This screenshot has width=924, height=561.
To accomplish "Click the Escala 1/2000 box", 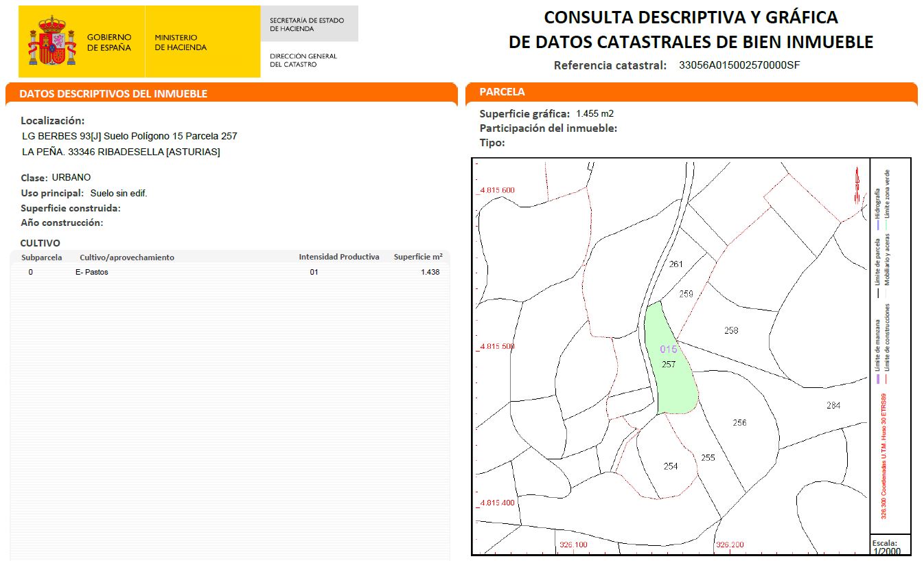I will click(891, 545).
